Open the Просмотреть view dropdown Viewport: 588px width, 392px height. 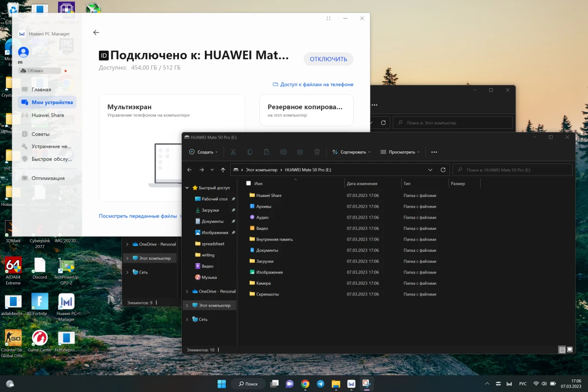point(400,152)
